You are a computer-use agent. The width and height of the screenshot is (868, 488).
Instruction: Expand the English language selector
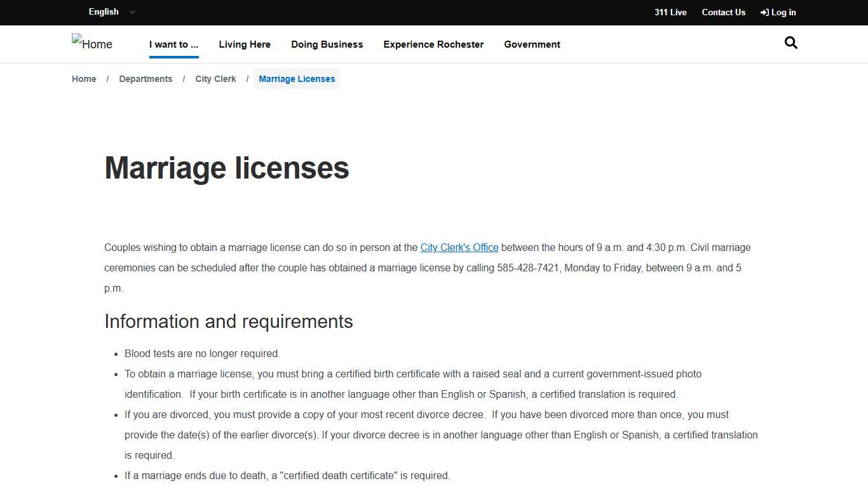(112, 12)
